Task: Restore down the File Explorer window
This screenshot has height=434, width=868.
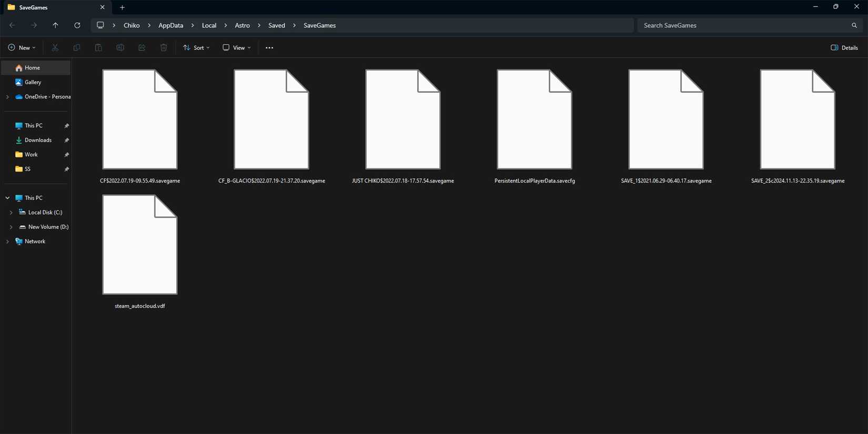Action: (x=836, y=7)
